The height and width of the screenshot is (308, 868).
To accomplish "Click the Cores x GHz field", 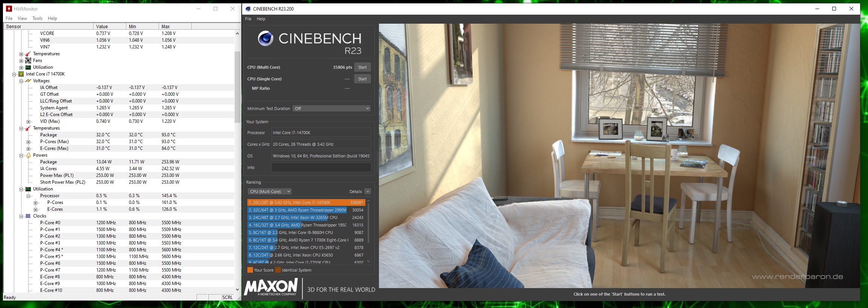I will coord(321,144).
